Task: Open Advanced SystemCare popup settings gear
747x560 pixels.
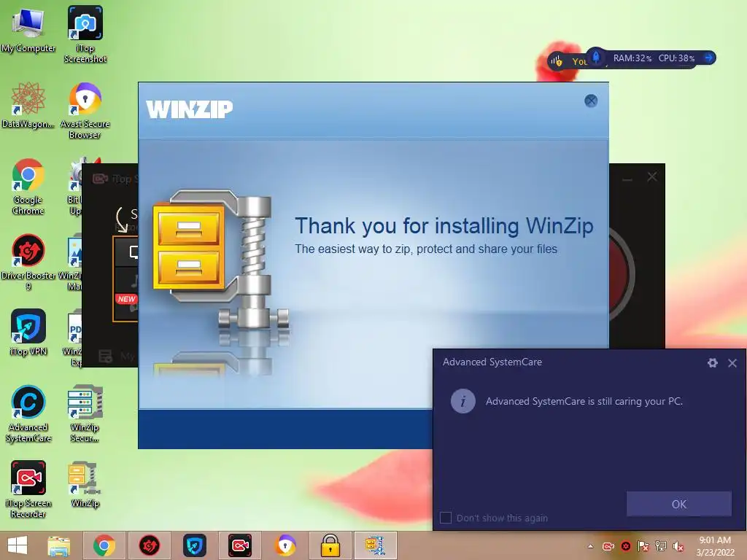Action: 712,363
